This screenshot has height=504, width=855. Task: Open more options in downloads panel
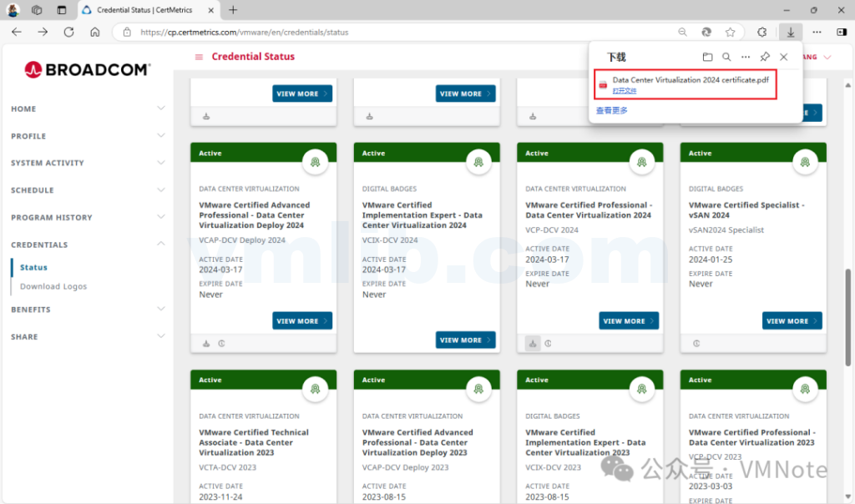coord(746,57)
